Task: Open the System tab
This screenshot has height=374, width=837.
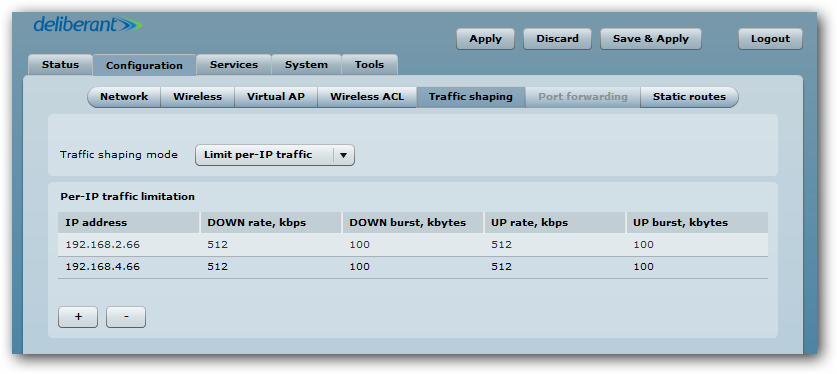Action: 306,65
